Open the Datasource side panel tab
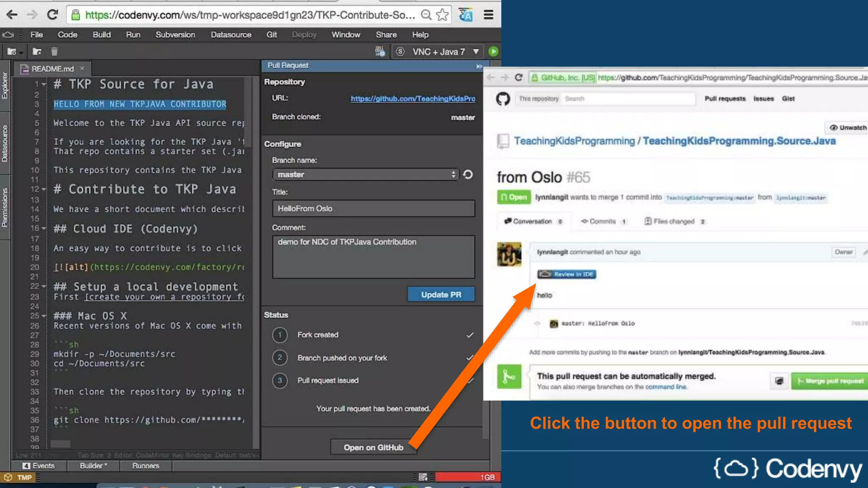 [x=5, y=143]
